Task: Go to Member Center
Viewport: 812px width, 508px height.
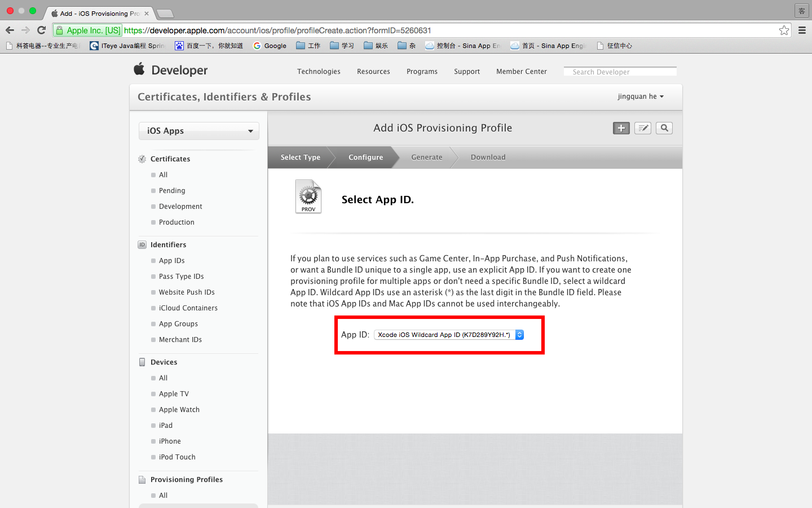Action: click(522, 72)
